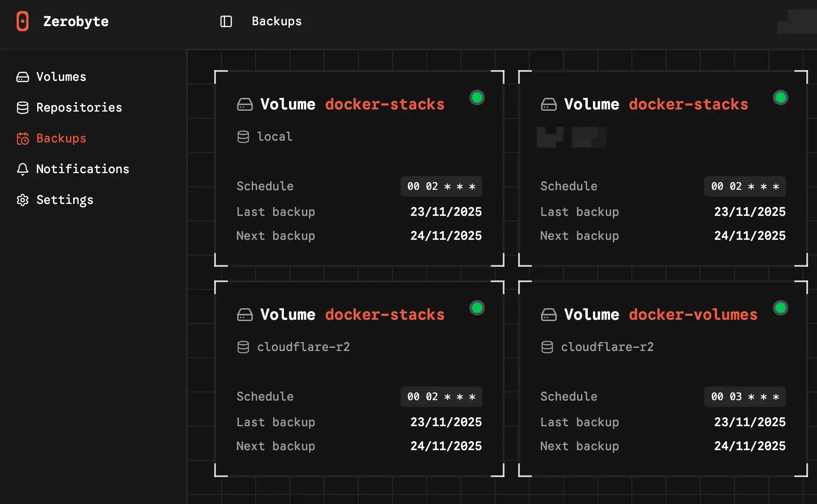Screen dimensions: 817x504
Task: Click green status dot on docker-volumes card
Action: click(x=780, y=308)
